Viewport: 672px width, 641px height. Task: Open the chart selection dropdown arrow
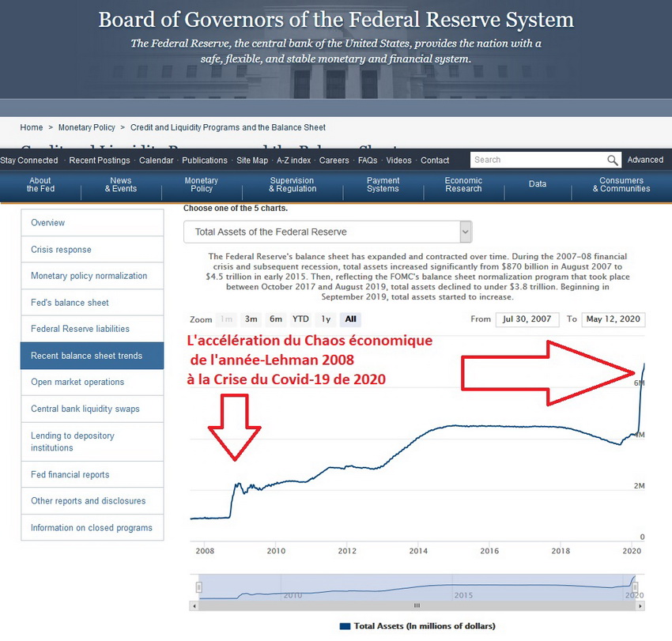[466, 232]
